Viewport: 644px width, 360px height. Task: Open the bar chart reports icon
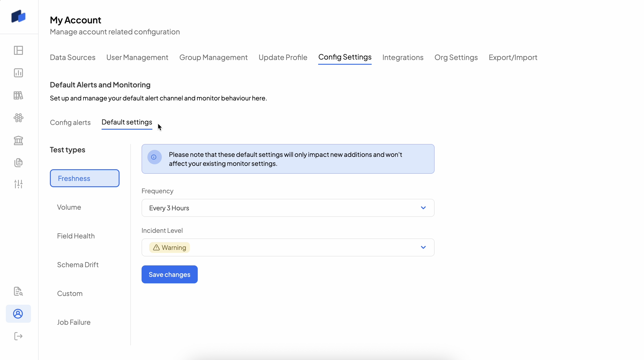pyautogui.click(x=18, y=73)
